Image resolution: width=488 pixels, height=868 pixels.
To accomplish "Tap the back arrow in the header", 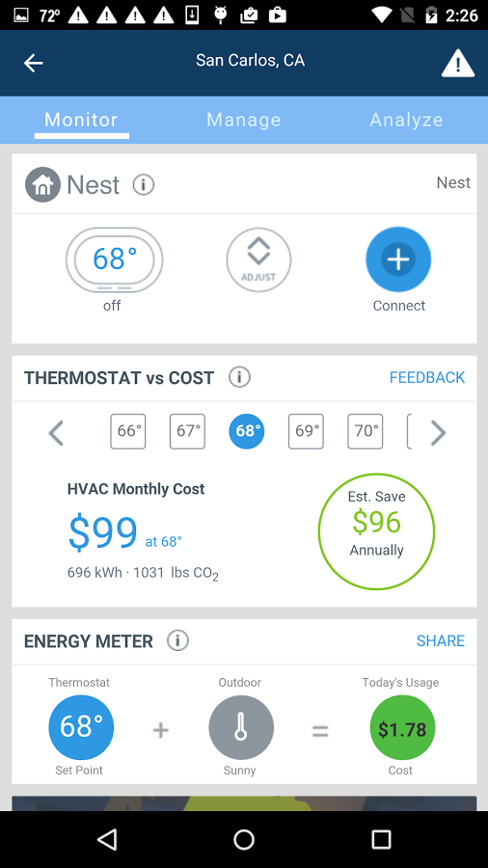I will 33,63.
